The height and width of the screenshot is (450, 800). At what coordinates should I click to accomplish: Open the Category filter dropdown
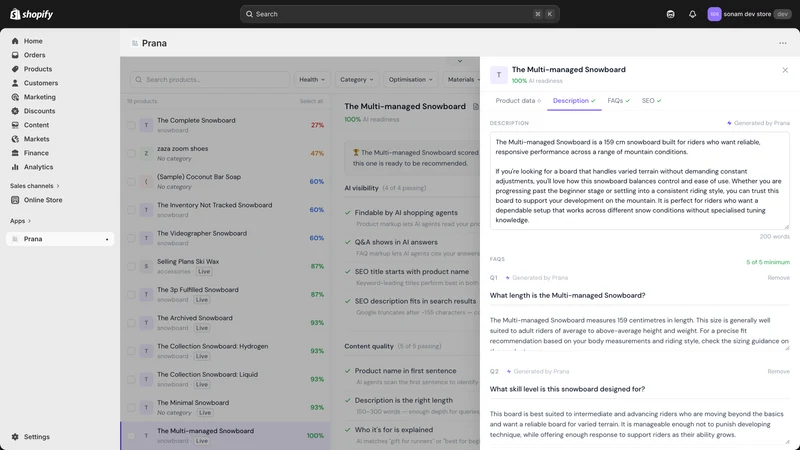coord(357,80)
